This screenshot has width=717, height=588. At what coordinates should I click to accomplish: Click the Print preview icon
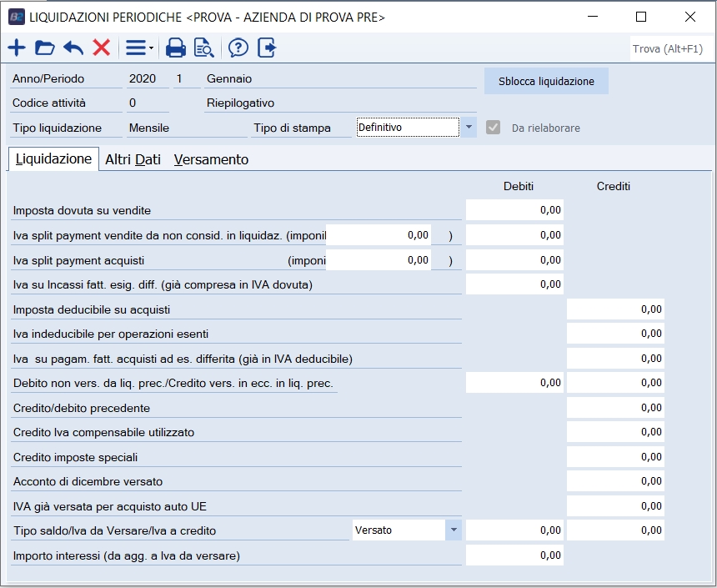pos(203,48)
